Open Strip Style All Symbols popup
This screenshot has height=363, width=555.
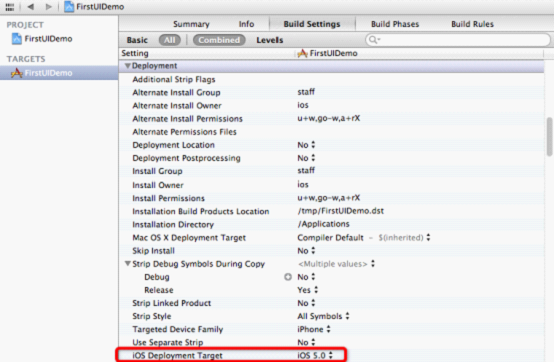click(x=324, y=316)
